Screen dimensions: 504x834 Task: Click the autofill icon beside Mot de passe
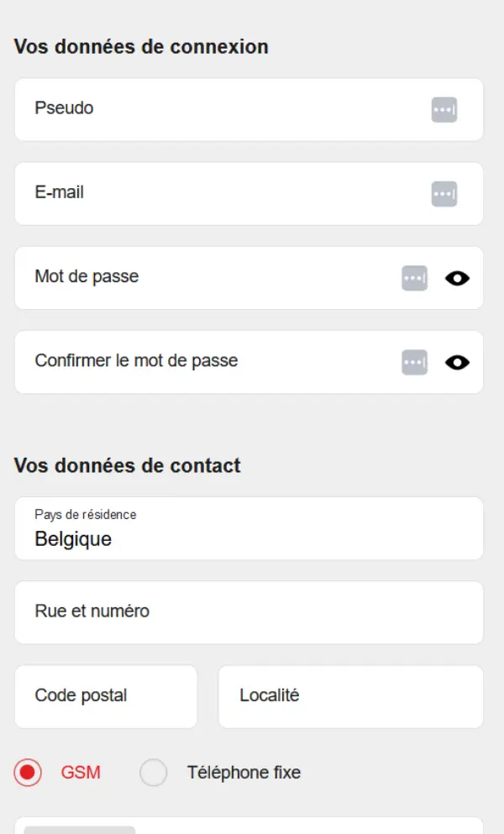pos(414,277)
